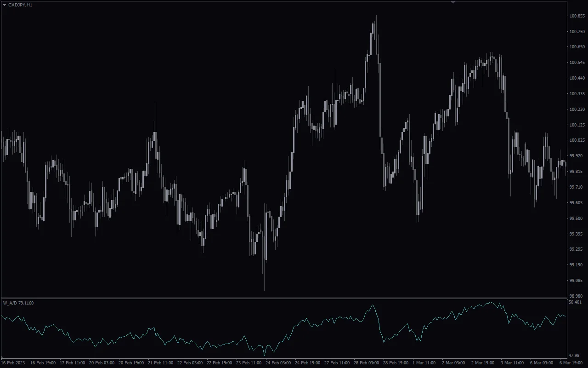
Task: Click the chart shift triangle at top edge
Action: [x=453, y=2]
